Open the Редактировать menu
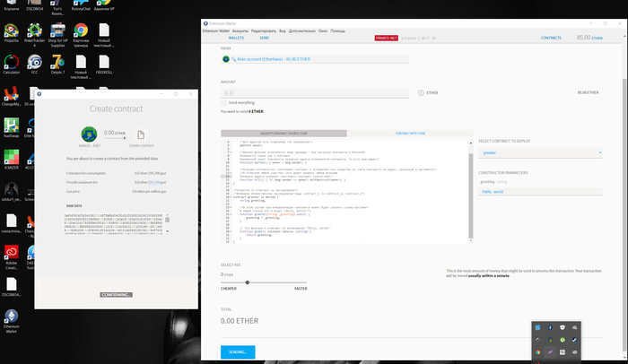Viewport: 628px width, 364px height. (264, 30)
